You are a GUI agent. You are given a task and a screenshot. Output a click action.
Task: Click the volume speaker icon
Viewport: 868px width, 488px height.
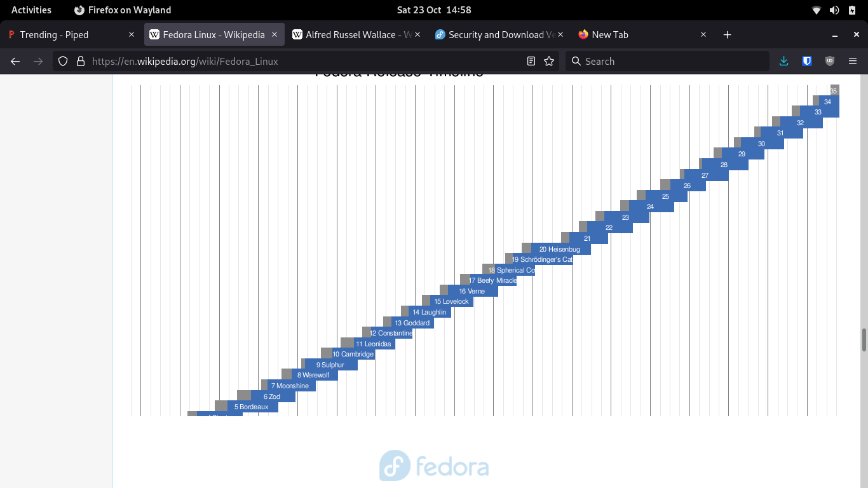834,10
